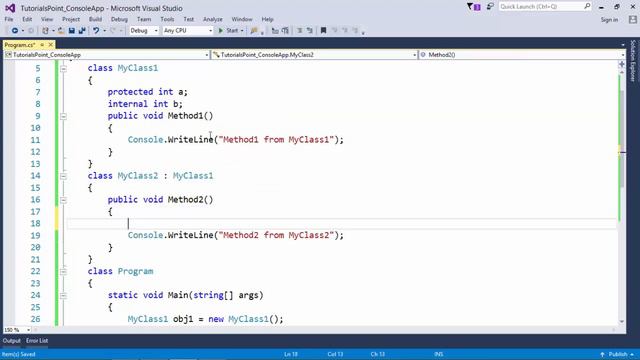The height and width of the screenshot is (360, 640).
Task: Collapse the Method2 outline region
Action: point(63,200)
